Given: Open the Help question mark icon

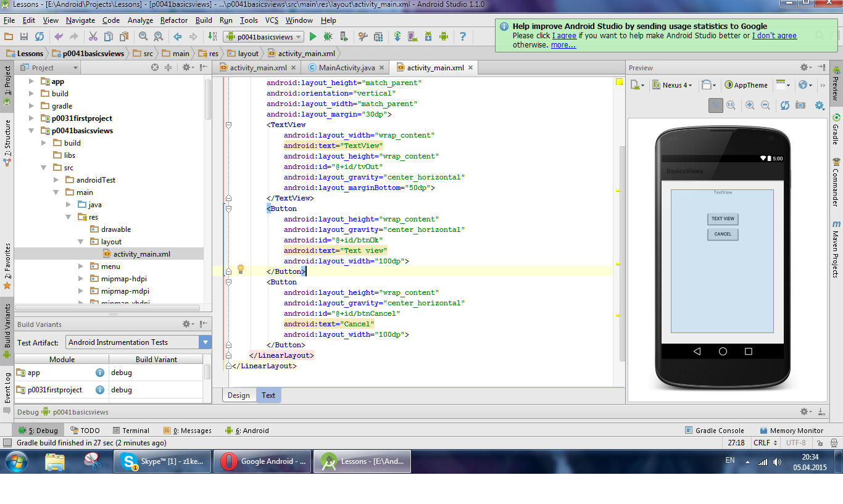Looking at the screenshot, I should click(x=462, y=36).
